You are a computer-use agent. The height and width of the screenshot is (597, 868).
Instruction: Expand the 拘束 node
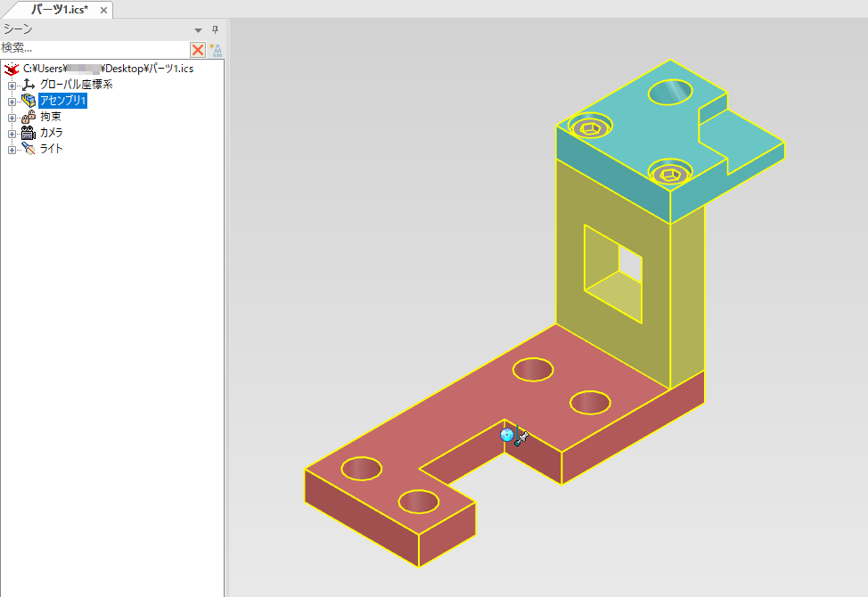coord(12,118)
